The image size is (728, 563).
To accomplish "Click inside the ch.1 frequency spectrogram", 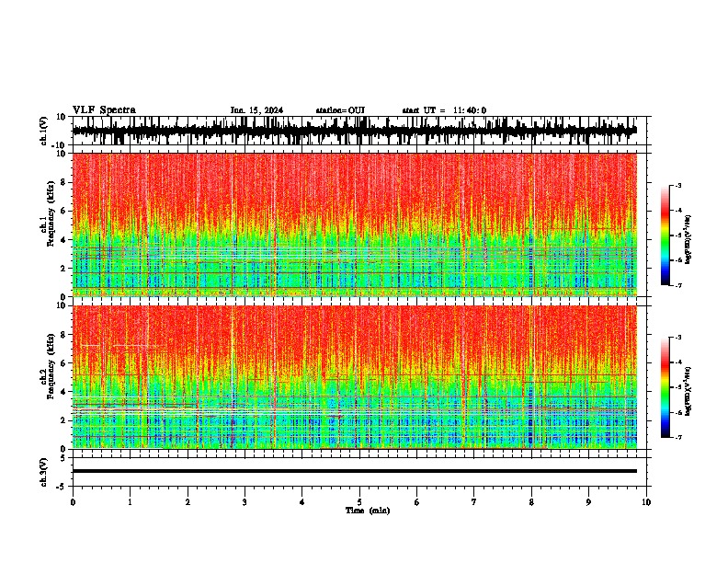I will point(355,224).
